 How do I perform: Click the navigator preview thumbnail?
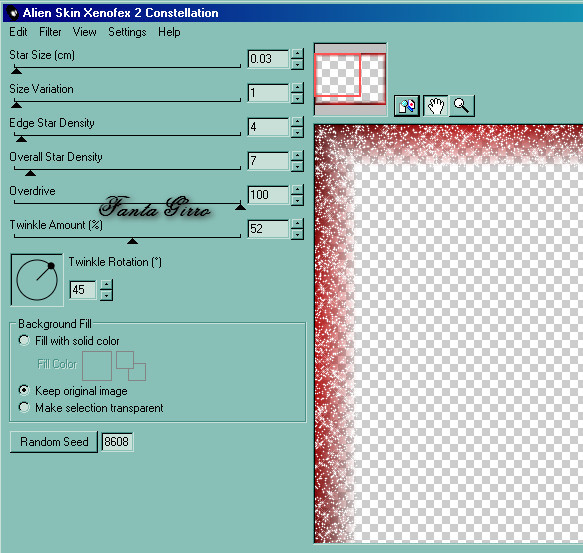coord(350,79)
